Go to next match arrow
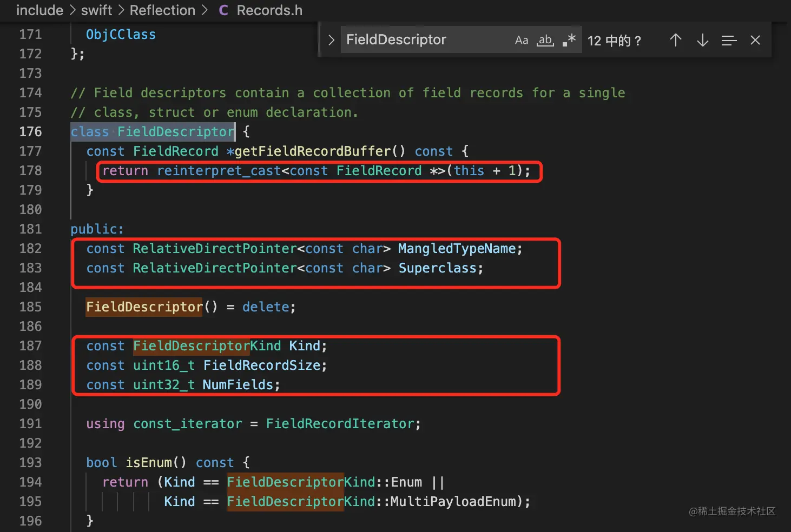The image size is (791, 532). (x=702, y=40)
